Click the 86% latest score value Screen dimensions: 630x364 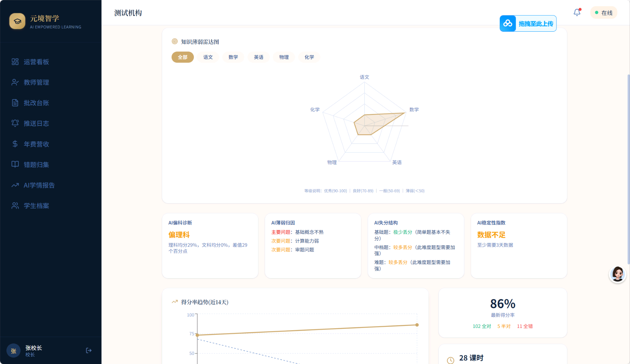[503, 304]
